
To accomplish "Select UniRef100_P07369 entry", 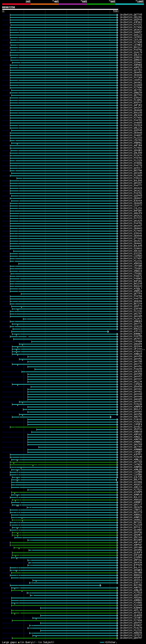I will pos(131,77).
